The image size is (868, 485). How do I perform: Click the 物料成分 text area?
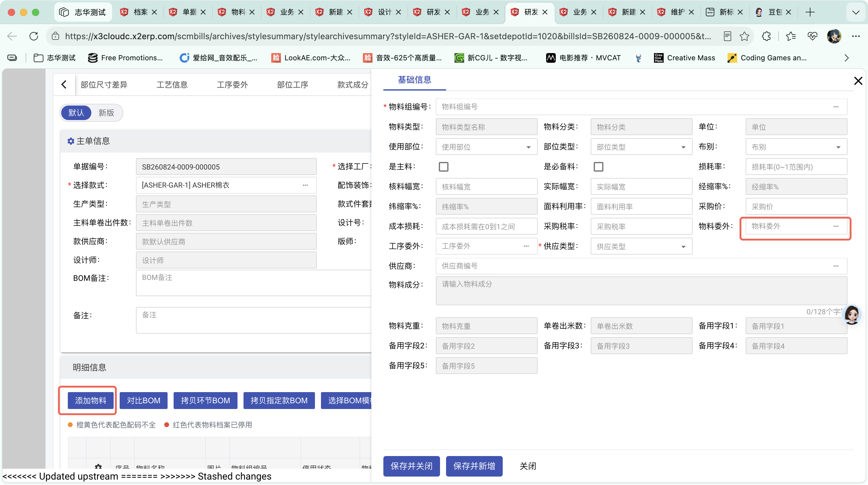[x=641, y=291]
